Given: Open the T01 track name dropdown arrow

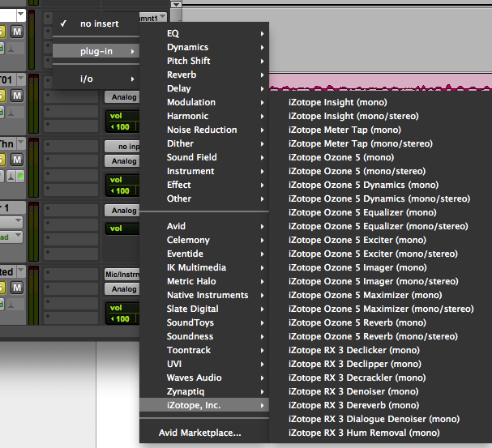Looking at the screenshot, I should pyautogui.click(x=21, y=79).
